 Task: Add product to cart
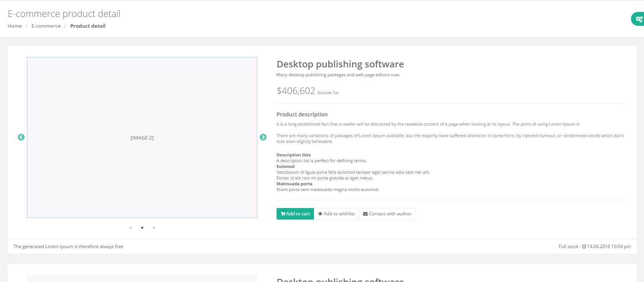coord(295,214)
